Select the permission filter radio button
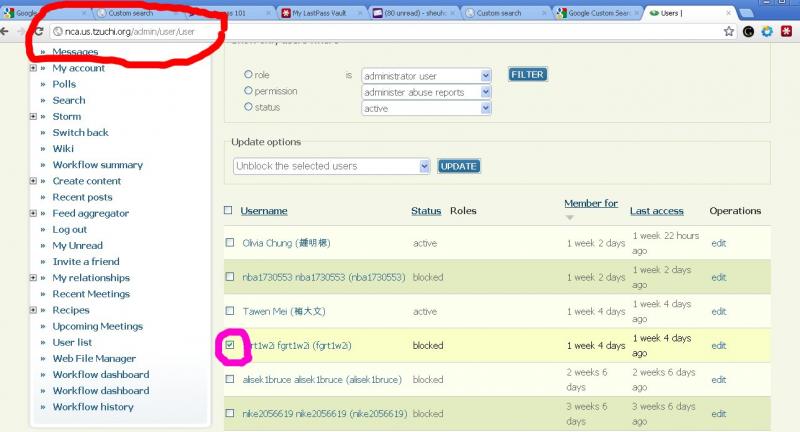 coord(249,91)
